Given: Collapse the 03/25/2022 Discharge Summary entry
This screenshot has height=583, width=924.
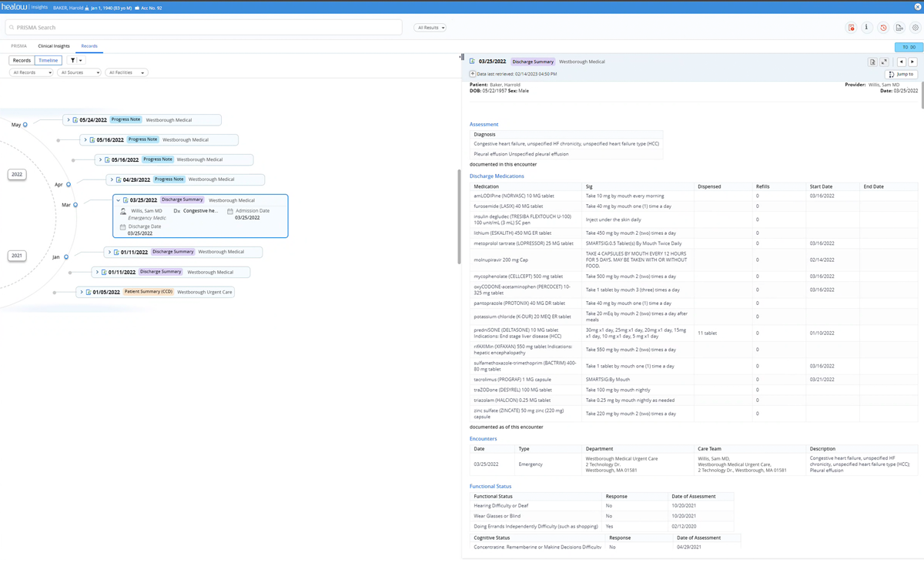Looking at the screenshot, I should pyautogui.click(x=118, y=199).
